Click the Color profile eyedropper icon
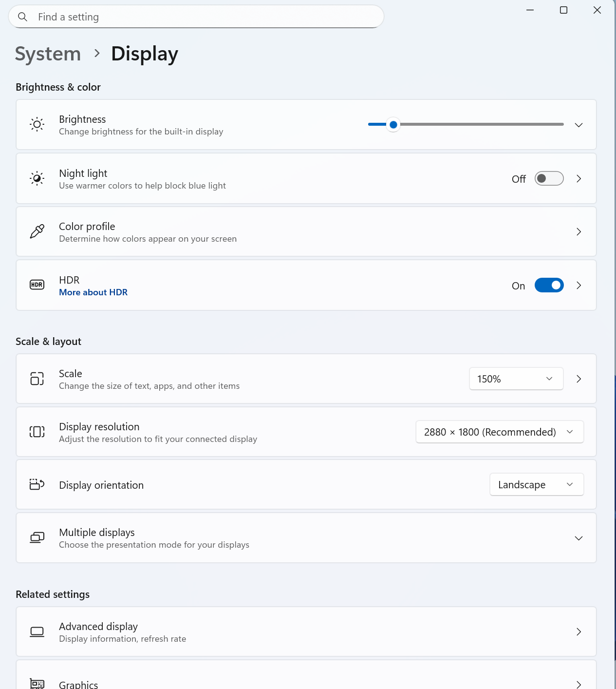The height and width of the screenshot is (689, 616). pyautogui.click(x=37, y=231)
